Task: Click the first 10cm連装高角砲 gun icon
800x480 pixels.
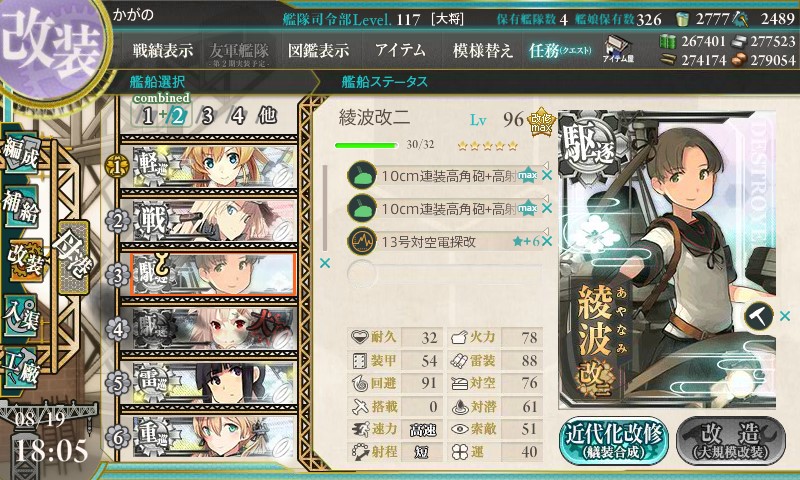Action: tap(362, 175)
